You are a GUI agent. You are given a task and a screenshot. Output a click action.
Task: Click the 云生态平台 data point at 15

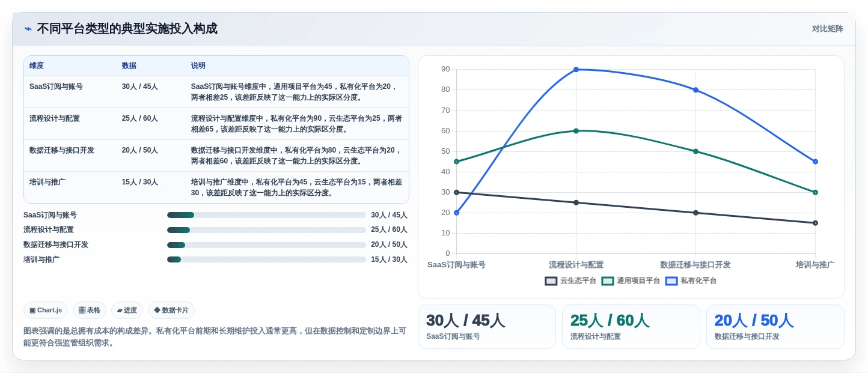tap(815, 223)
